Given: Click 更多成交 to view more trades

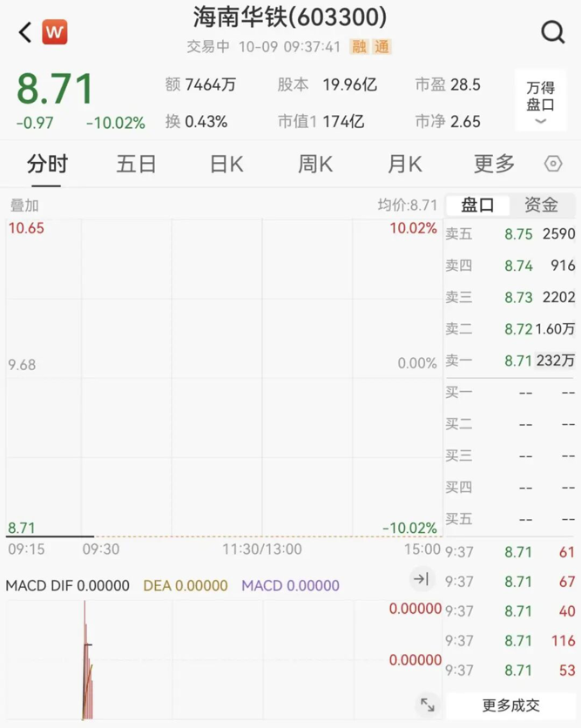Looking at the screenshot, I should pos(510,704).
